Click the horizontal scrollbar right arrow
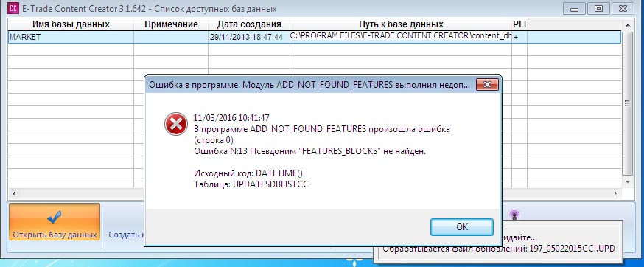Image resolution: width=644 pixels, height=267 pixels. [616, 193]
